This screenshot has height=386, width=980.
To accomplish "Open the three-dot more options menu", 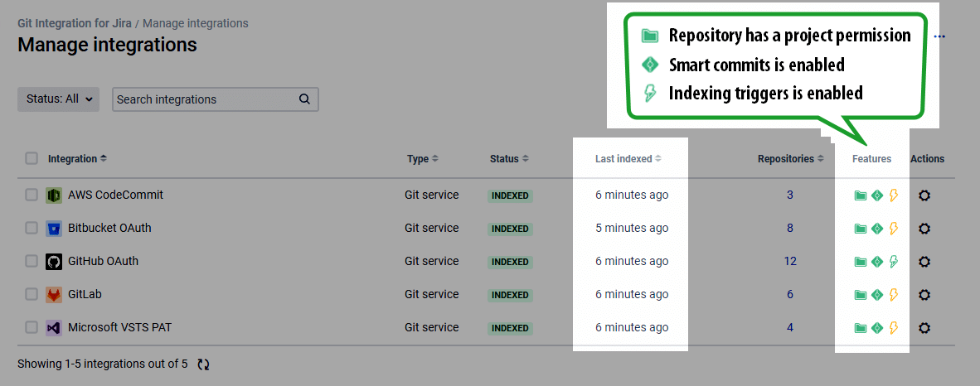I will pos(939,36).
